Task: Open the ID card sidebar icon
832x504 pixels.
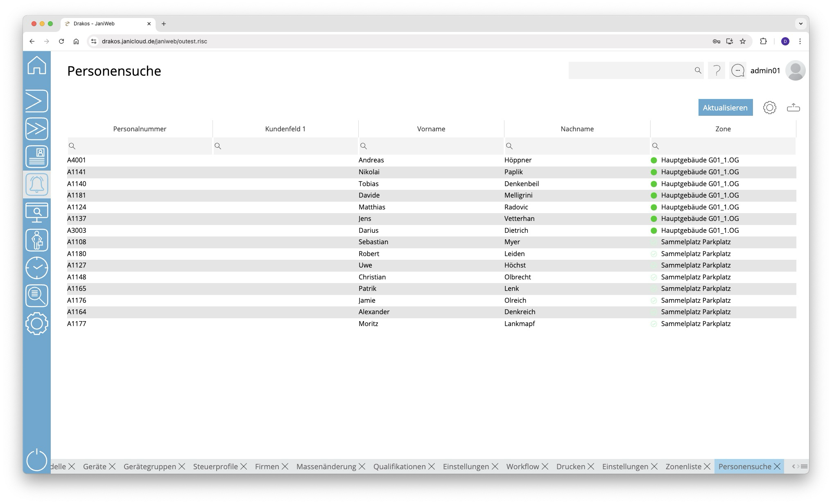Action: click(x=37, y=157)
